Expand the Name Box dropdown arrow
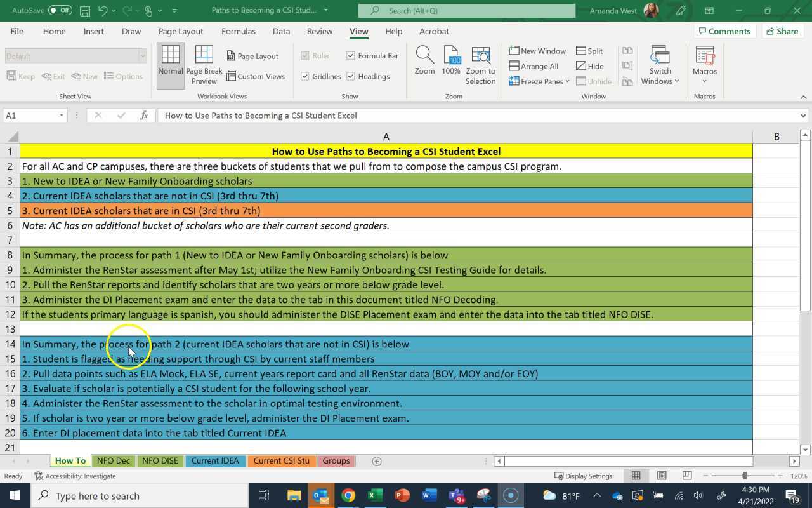The image size is (812, 508). tap(62, 116)
